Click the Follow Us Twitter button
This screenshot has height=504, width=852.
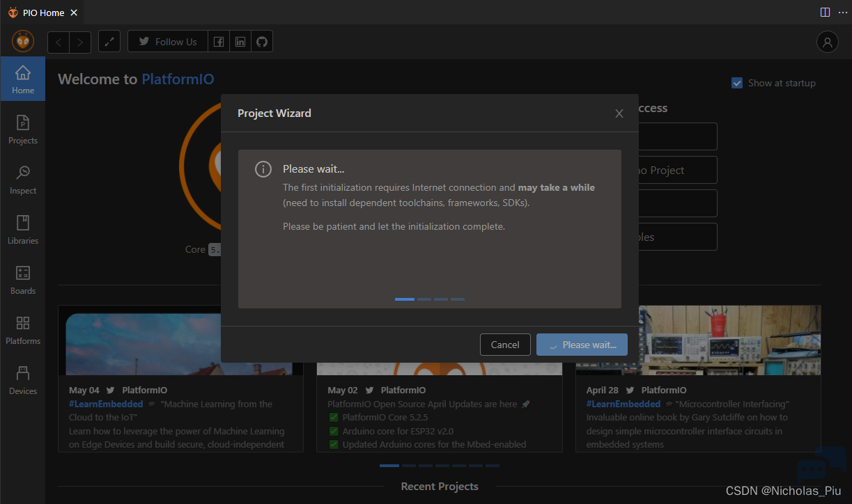167,42
